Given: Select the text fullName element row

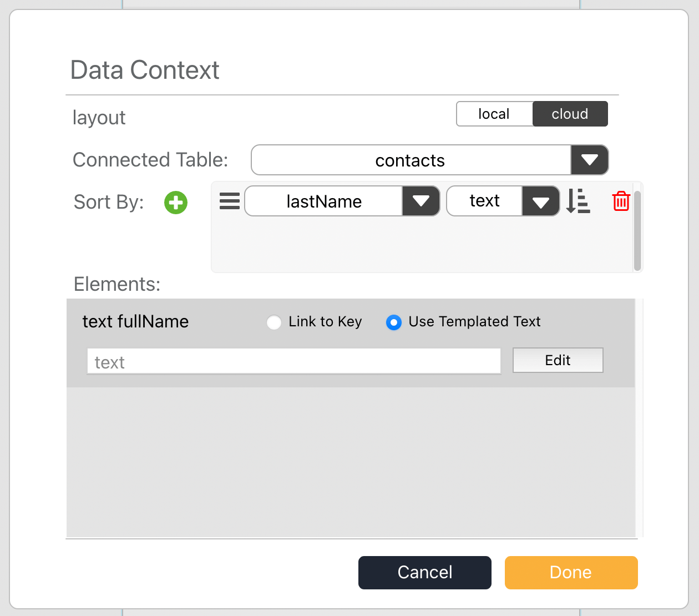Looking at the screenshot, I should 351,343.
